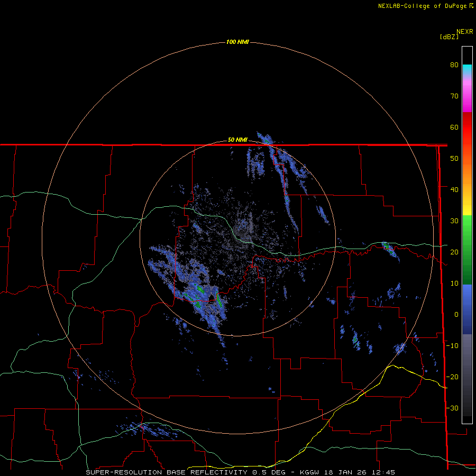This screenshot has height=476, width=476.
Task: Click the 10 dBZ scale value
Action: click(x=454, y=283)
